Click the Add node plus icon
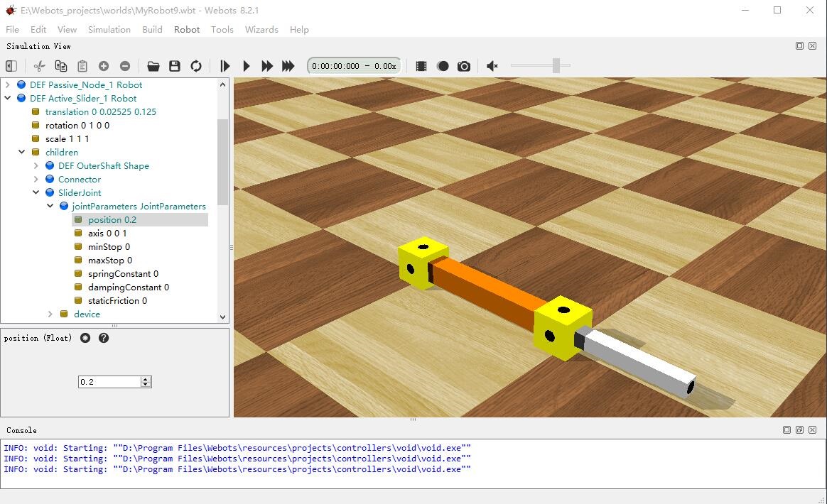Viewport: 827px width, 504px height. (104, 66)
